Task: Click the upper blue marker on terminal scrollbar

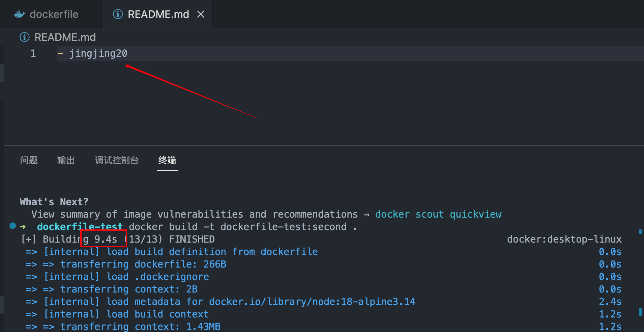Action: click(x=640, y=232)
